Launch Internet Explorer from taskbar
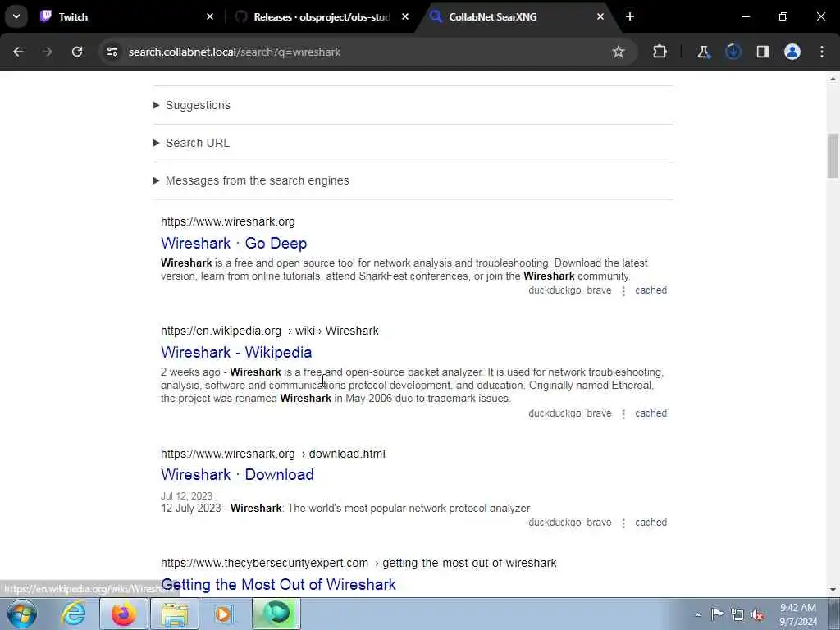The image size is (840, 630). (73, 614)
